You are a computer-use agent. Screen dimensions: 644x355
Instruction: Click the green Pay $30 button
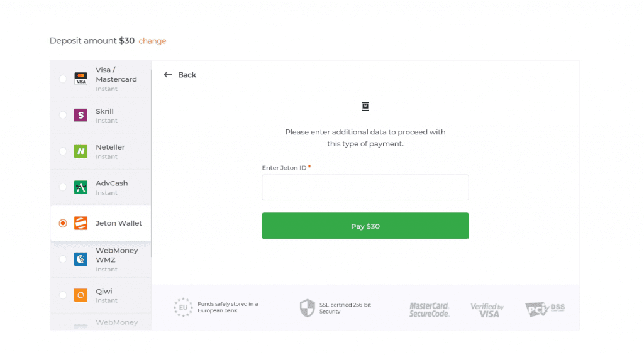point(365,226)
